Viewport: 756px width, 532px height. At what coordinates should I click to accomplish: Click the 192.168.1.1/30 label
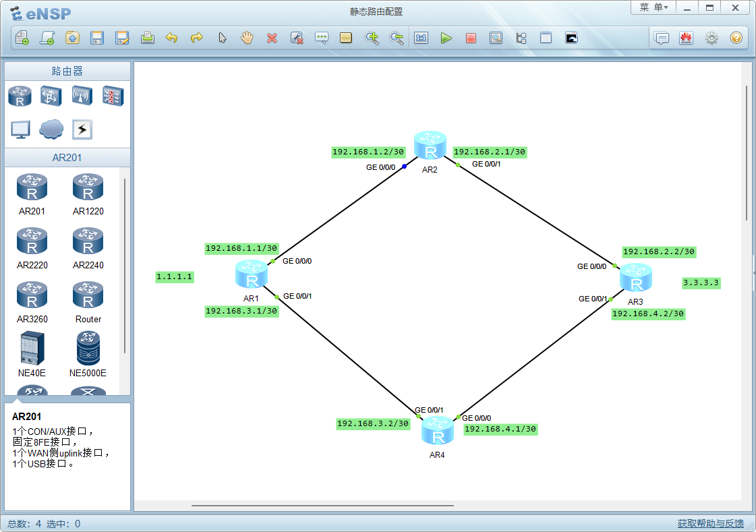[241, 249]
